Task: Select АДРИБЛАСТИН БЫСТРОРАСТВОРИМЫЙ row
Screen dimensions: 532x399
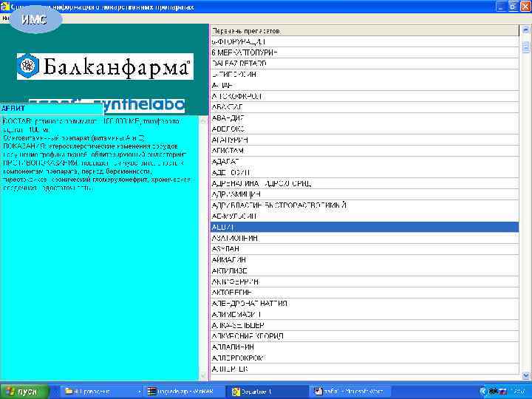Action: pos(364,205)
